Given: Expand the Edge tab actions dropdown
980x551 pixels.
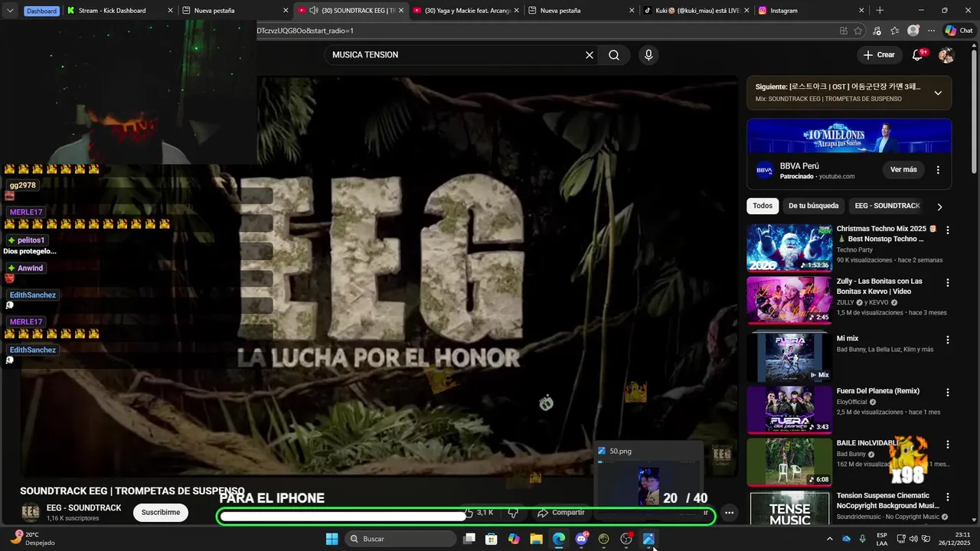Looking at the screenshot, I should pos(10,11).
